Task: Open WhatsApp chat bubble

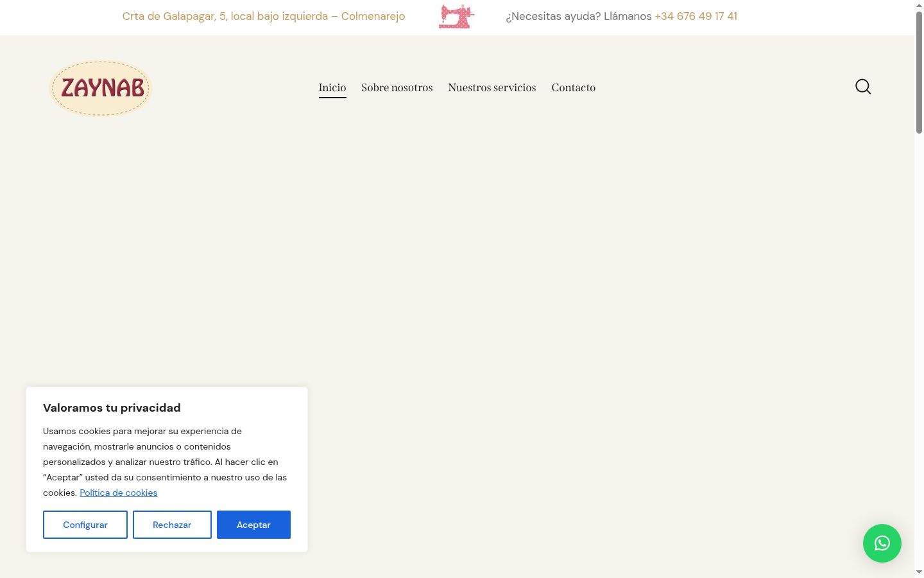Action: pyautogui.click(x=882, y=543)
